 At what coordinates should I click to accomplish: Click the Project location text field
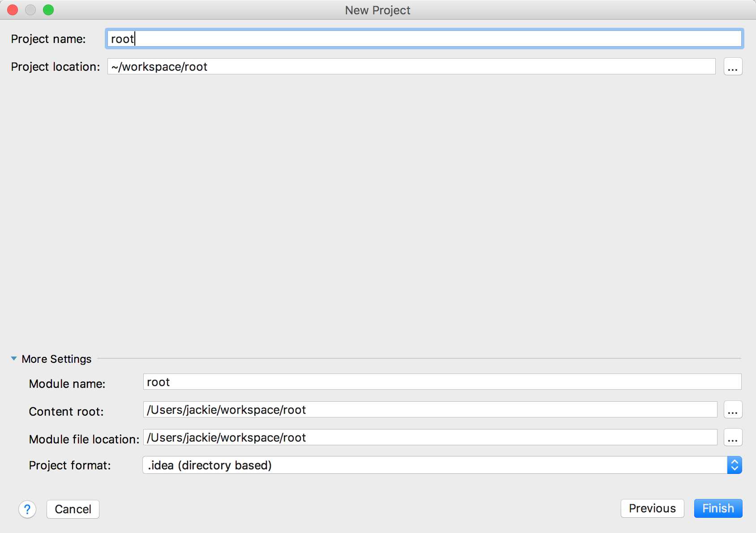411,67
